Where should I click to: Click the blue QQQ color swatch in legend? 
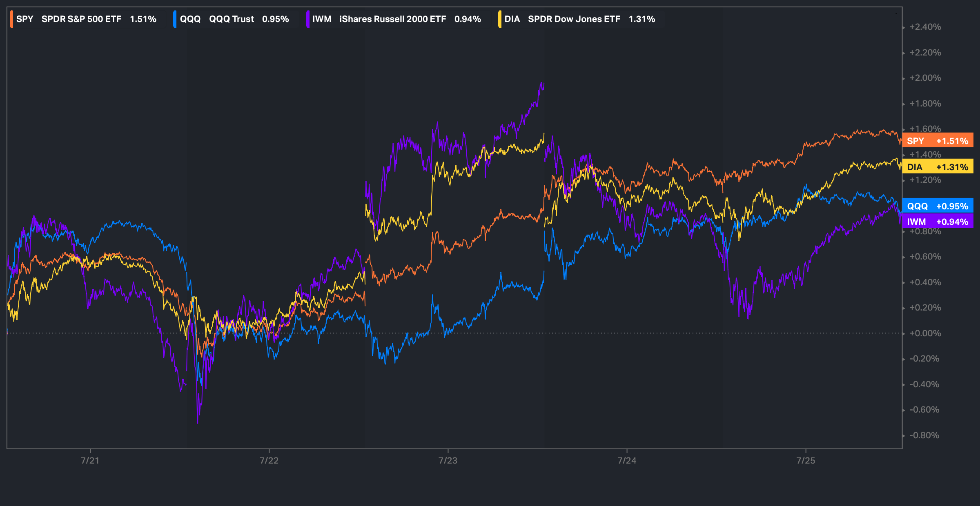175,19
